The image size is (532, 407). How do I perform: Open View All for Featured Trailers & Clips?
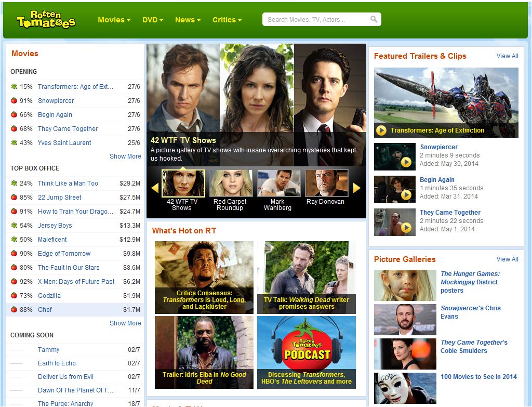(x=507, y=56)
